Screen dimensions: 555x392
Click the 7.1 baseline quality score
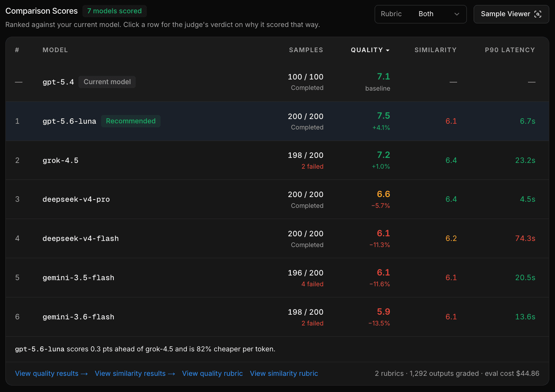(x=383, y=77)
